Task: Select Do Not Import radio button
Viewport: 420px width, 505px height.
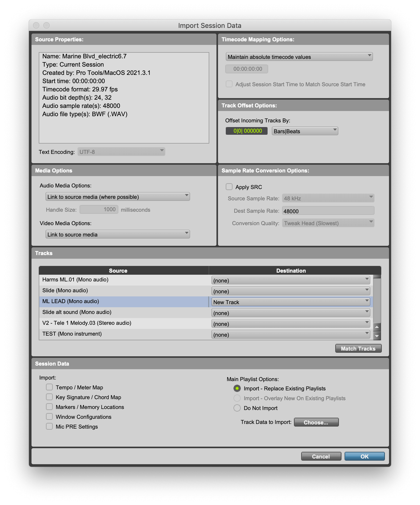Action: pos(237,408)
